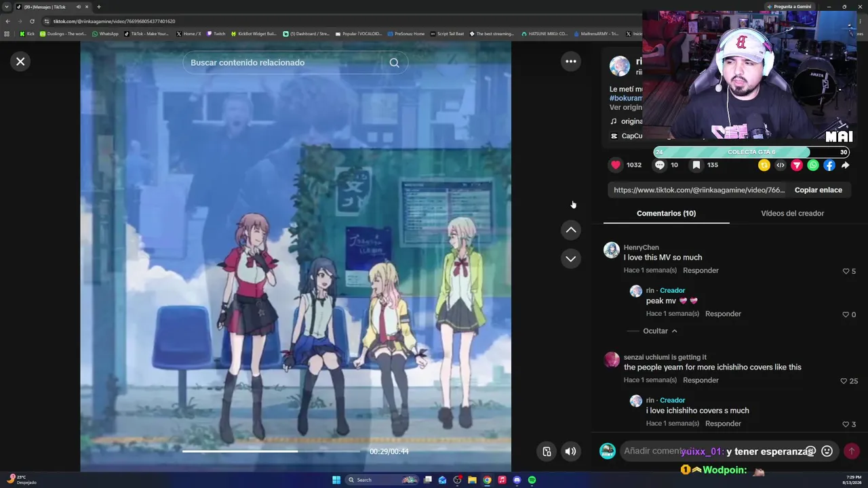Viewport: 868px width, 488px height.
Task: Like rin's 'i love ichishiho covers' reply
Action: point(846,424)
